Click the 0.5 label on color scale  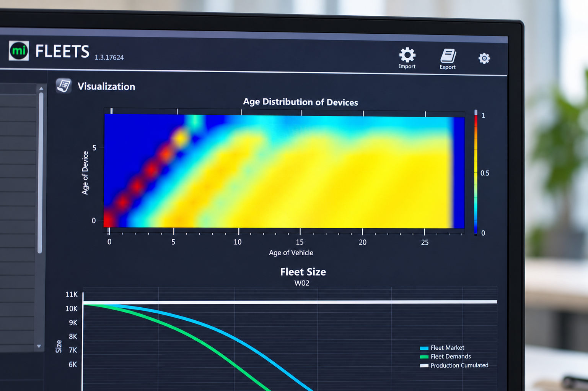[485, 173]
